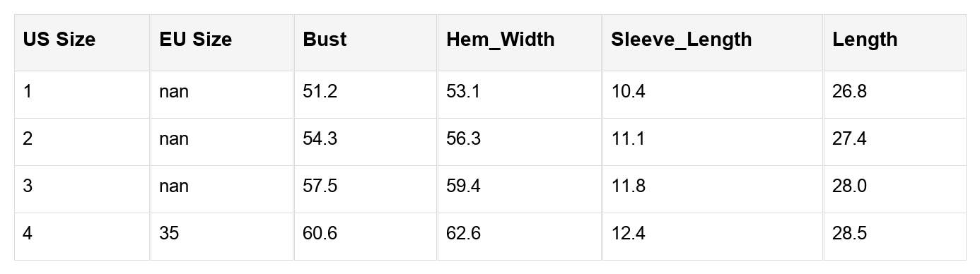Screen dimensions: 980x274
Task: Select the Sleeve_Length value 11.1
Action: click(x=629, y=138)
